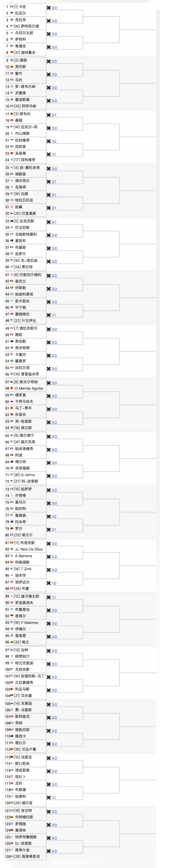Click rackets icon for 塔比尔 vs 兰达卢塞
Image resolution: width=171 pixels, height=868 pixels.
coord(49,744)
